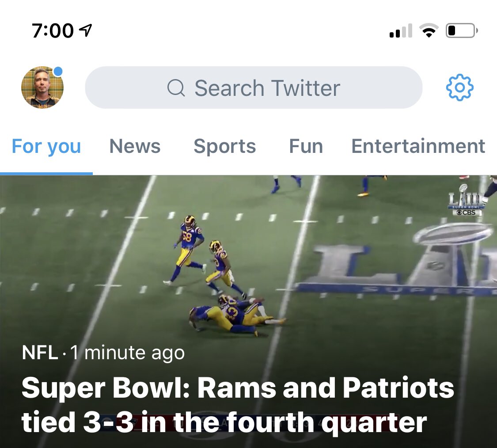497x448 pixels.
Task: Tap the NFL source label
Action: 40,352
